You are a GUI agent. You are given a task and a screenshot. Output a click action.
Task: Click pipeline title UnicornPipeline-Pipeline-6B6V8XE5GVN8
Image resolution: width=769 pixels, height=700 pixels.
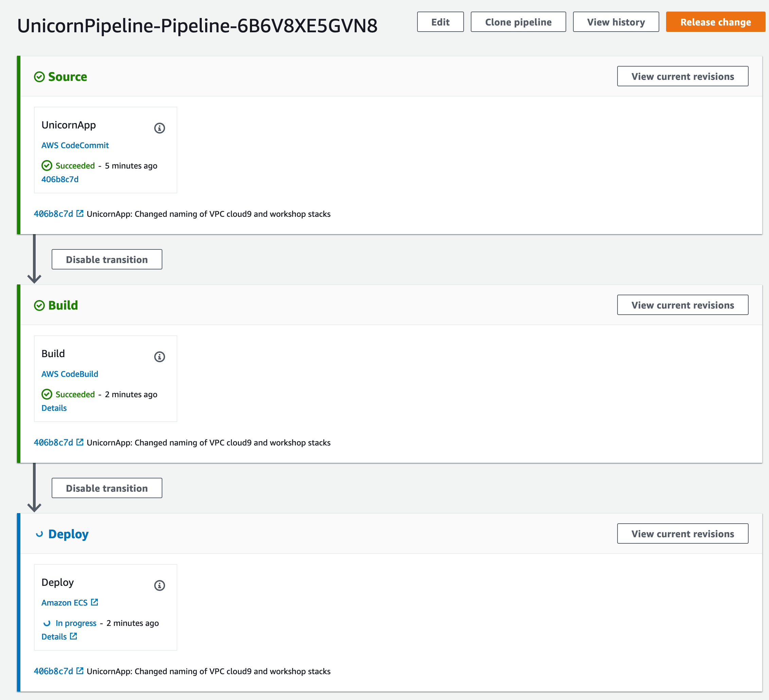(197, 26)
